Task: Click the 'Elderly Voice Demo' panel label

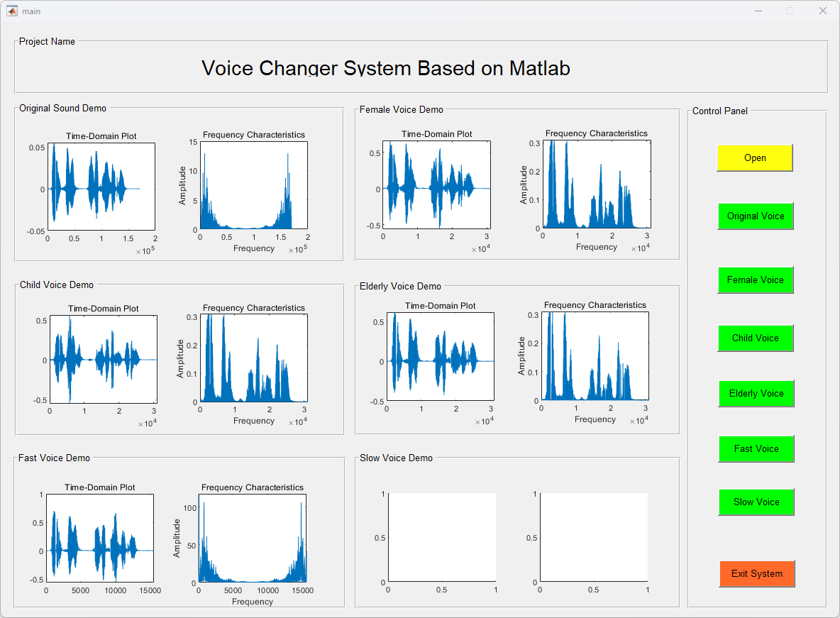Action: coord(400,286)
